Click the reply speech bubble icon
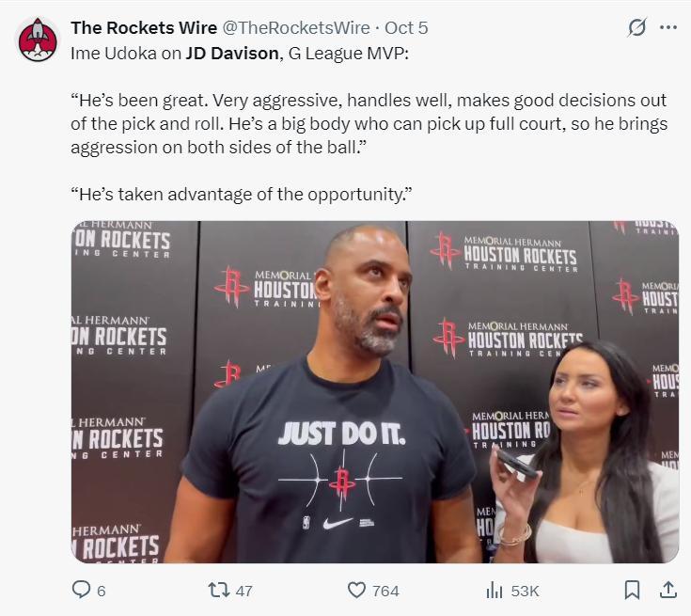This screenshot has width=691, height=616. [x=81, y=590]
